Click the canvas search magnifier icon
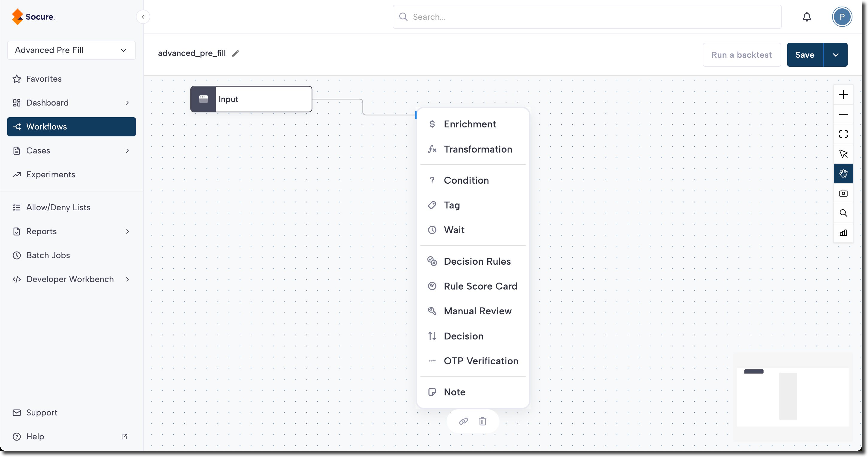868x457 pixels. 843,213
